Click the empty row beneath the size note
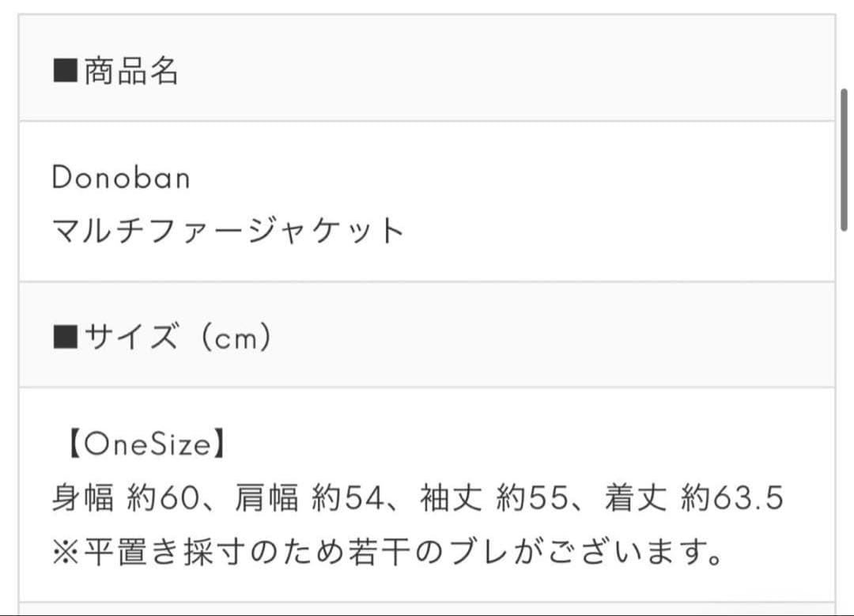854x616 pixels. click(x=427, y=610)
